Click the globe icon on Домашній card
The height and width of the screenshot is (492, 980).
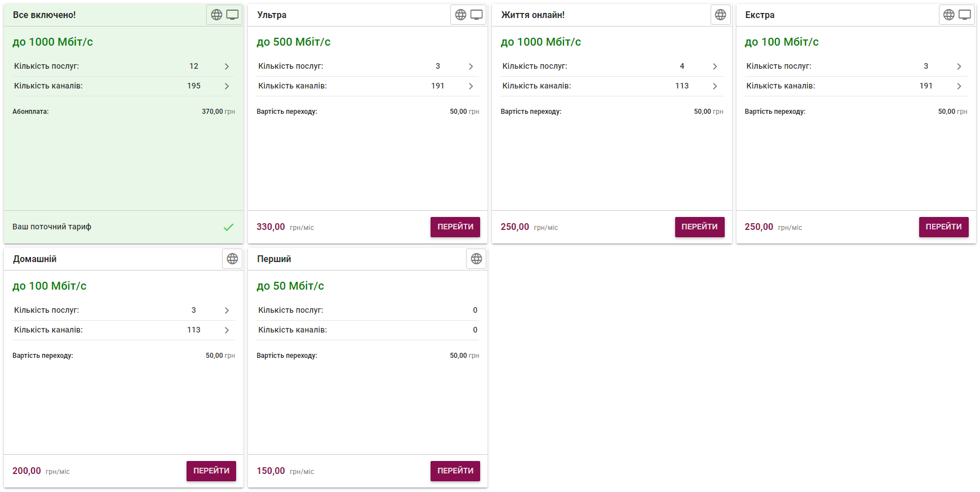pyautogui.click(x=232, y=259)
